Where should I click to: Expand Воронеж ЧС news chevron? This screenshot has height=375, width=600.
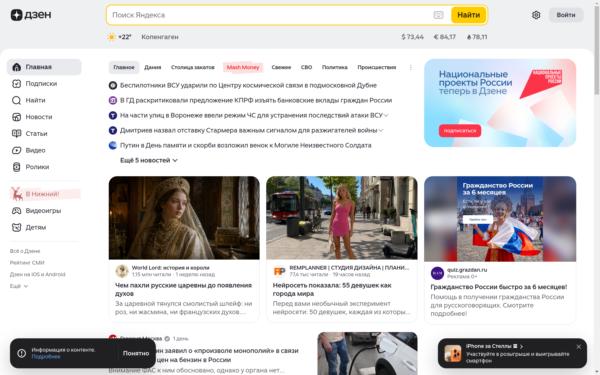(386, 115)
